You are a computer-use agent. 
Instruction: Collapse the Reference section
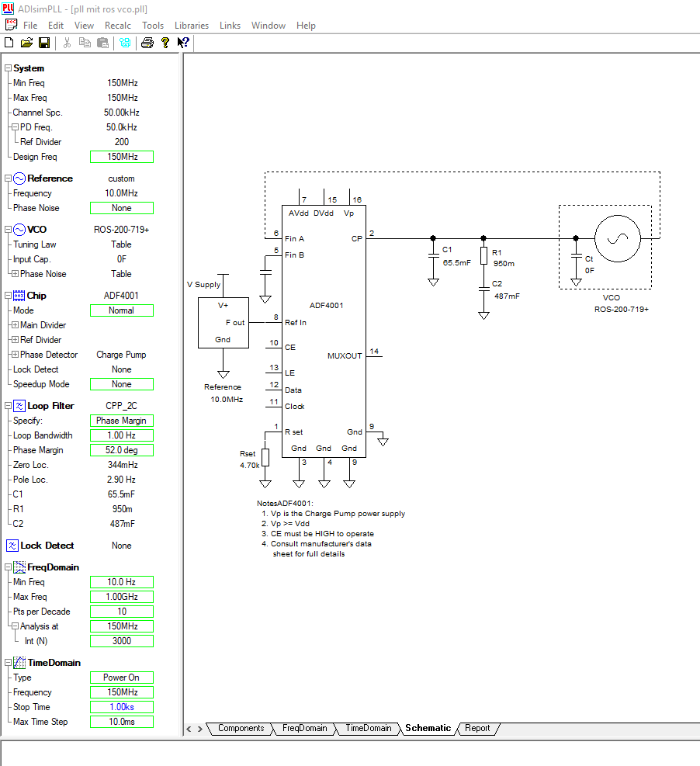(8, 179)
